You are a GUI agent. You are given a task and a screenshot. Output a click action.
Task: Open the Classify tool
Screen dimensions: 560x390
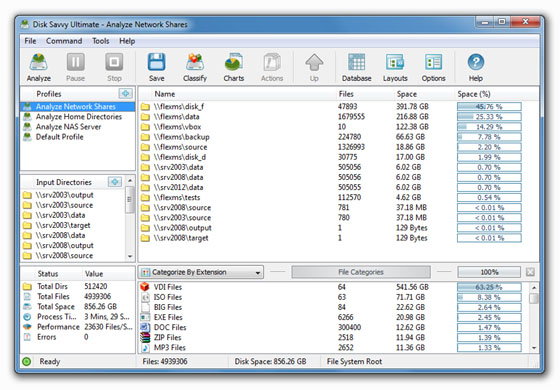195,68
